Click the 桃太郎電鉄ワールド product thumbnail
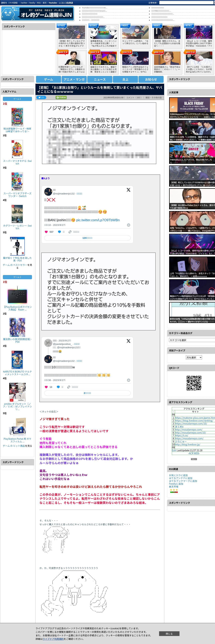The image size is (215, 644). [17, 117]
